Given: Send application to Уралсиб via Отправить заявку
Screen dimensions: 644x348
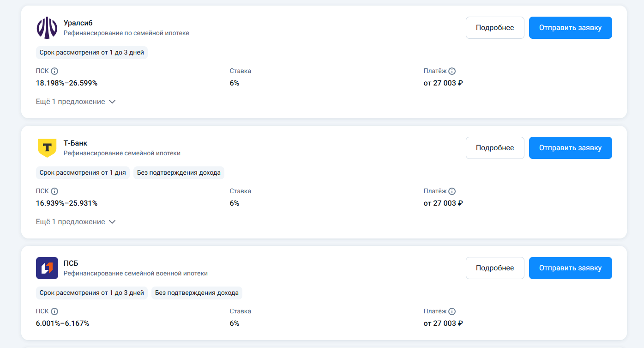Looking at the screenshot, I should tap(571, 28).
